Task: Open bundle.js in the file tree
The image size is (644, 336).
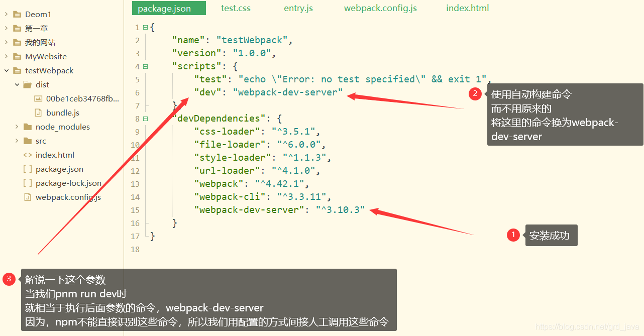Action: [x=63, y=113]
